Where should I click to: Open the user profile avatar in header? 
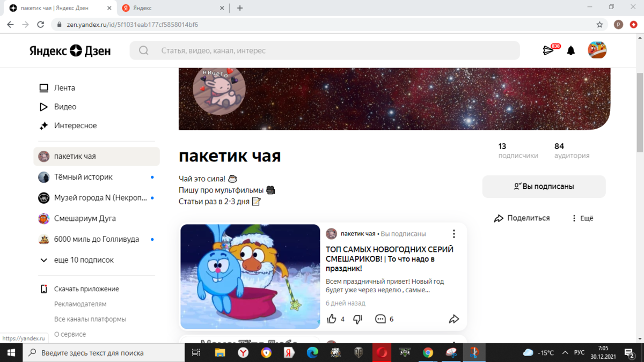[597, 50]
